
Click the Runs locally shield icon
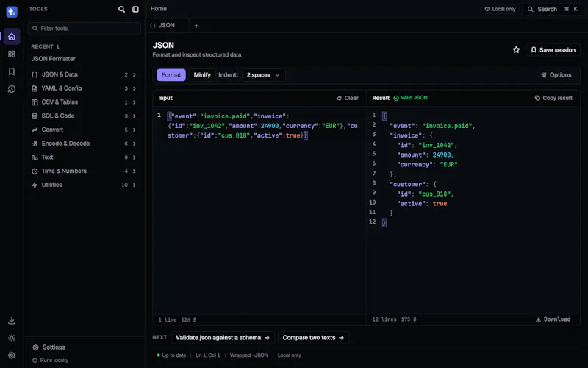pos(35,361)
